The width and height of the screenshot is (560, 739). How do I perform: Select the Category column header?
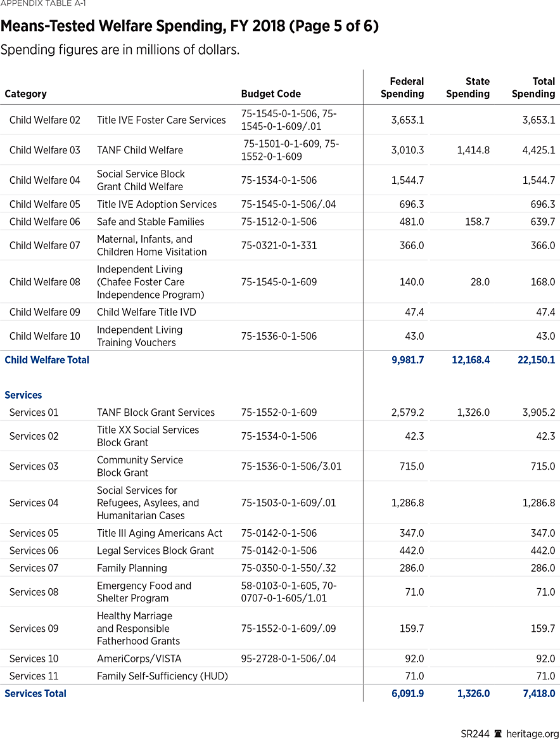(25, 94)
